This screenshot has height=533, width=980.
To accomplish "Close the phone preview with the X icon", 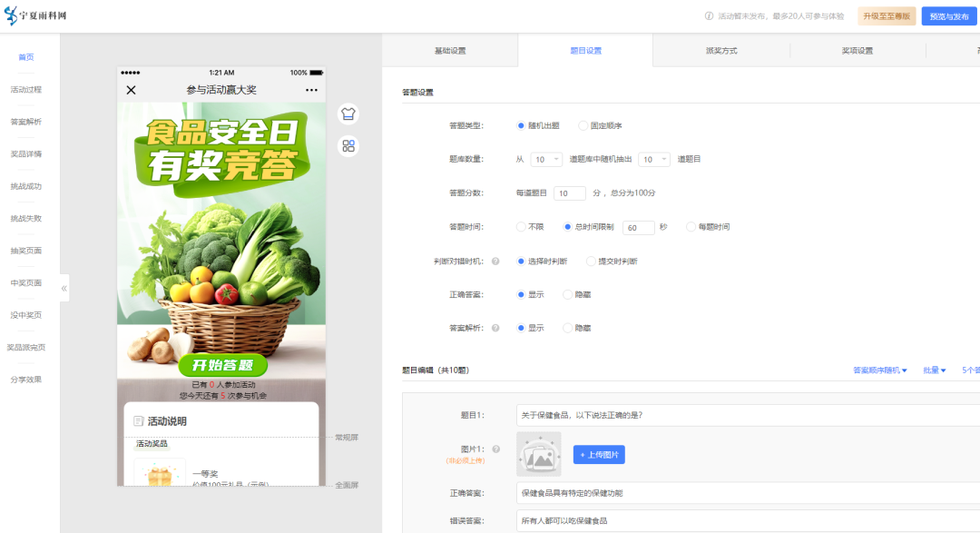I will [132, 90].
